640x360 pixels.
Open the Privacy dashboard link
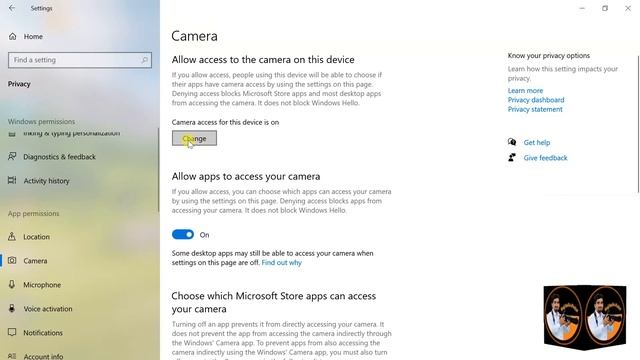pos(536,100)
